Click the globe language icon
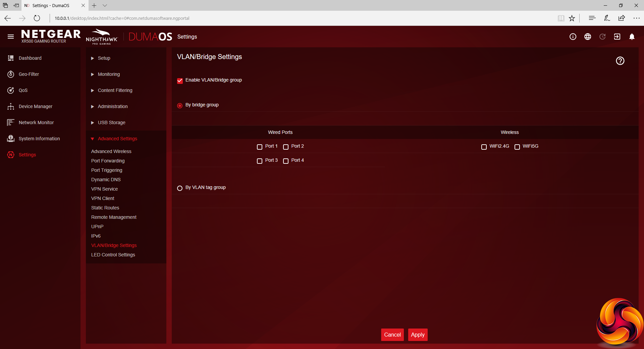This screenshot has height=349, width=644. [588, 37]
